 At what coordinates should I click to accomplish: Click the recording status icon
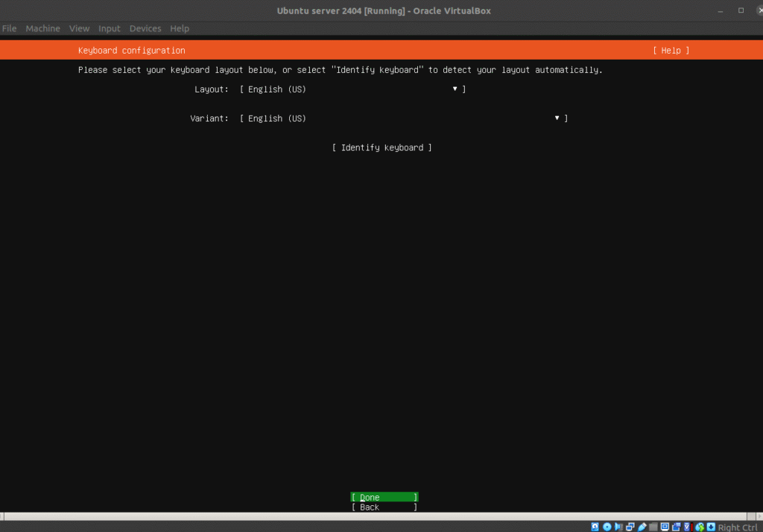tap(676, 527)
